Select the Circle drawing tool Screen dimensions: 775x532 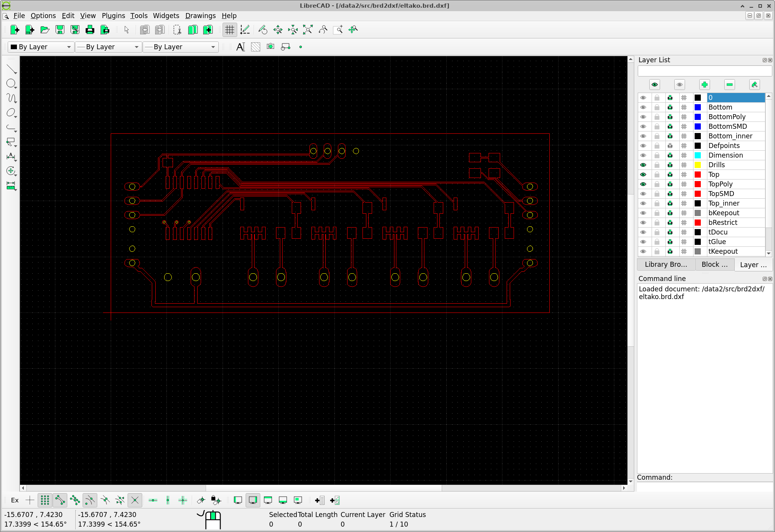(11, 84)
